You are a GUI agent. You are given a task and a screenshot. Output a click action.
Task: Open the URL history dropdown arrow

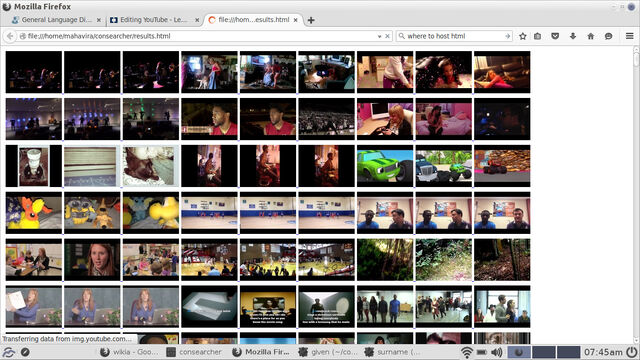pyautogui.click(x=380, y=36)
